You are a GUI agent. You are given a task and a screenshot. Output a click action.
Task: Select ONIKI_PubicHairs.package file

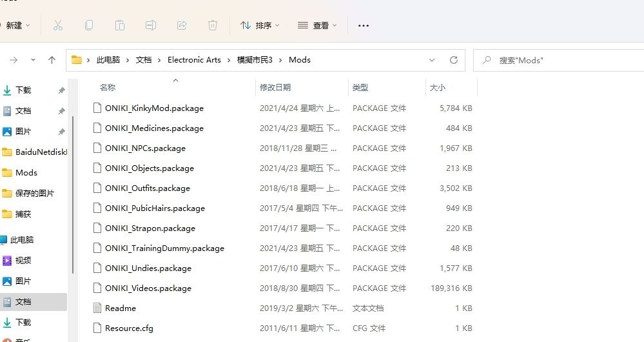(x=155, y=208)
